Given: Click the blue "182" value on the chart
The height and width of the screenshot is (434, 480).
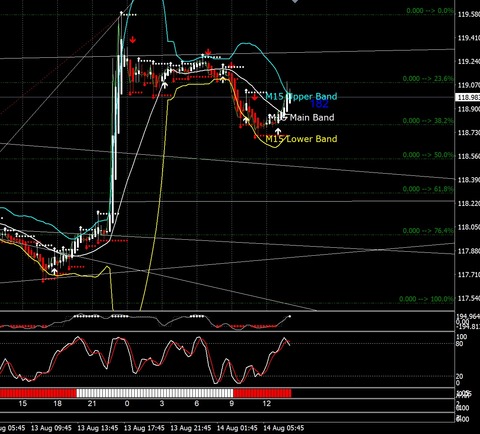Looking at the screenshot, I should coord(319,104).
